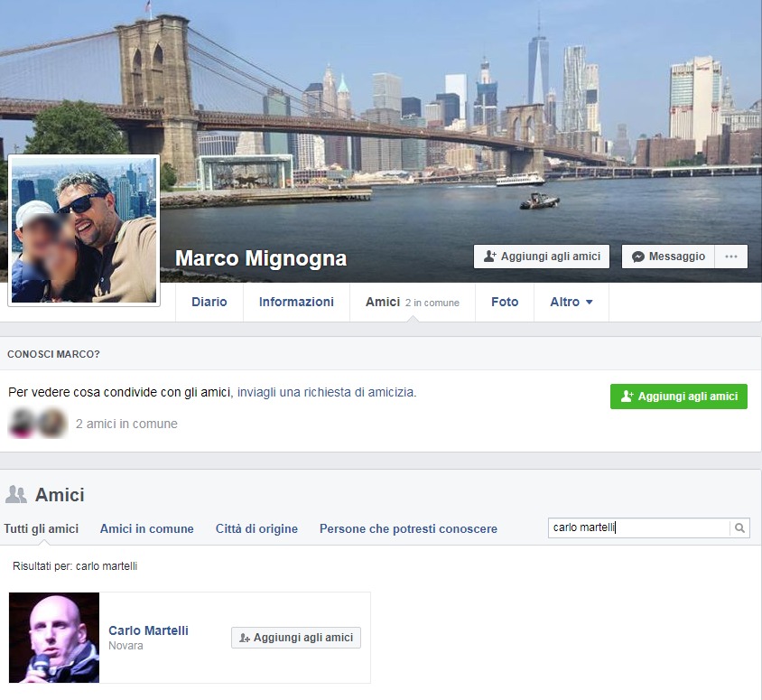Send a Messaggio to Marco
This screenshot has width=762, height=700.
click(x=668, y=257)
